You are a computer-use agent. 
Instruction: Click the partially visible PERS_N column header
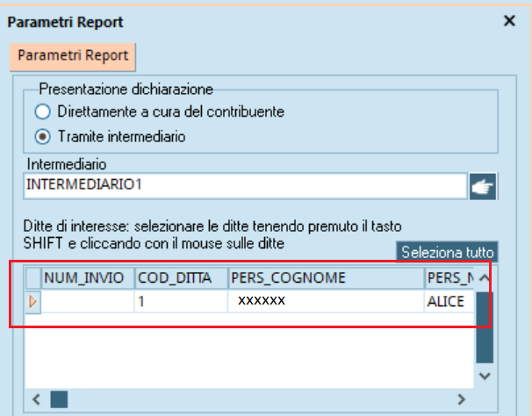click(x=449, y=278)
